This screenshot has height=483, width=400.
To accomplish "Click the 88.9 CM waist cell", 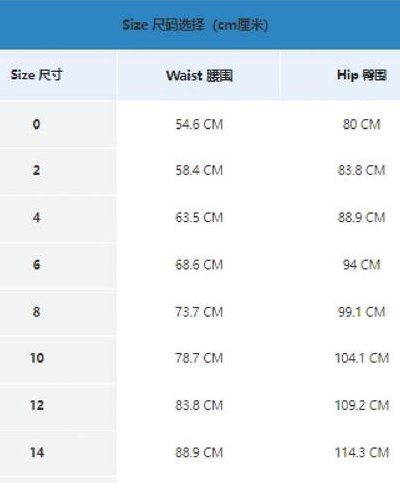I will tap(199, 453).
